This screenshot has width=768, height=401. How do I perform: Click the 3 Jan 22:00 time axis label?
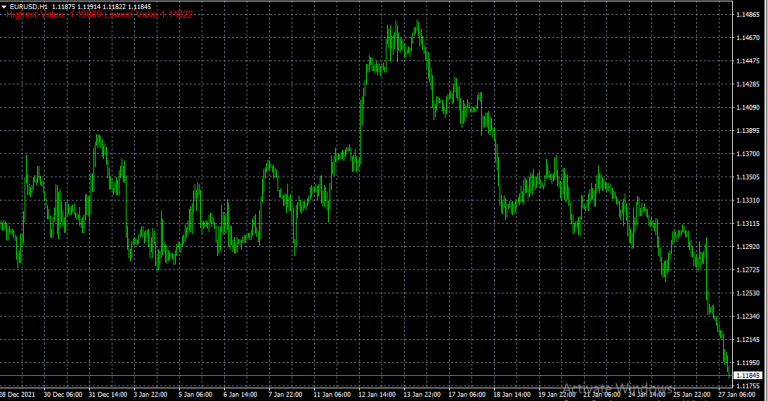(150, 395)
